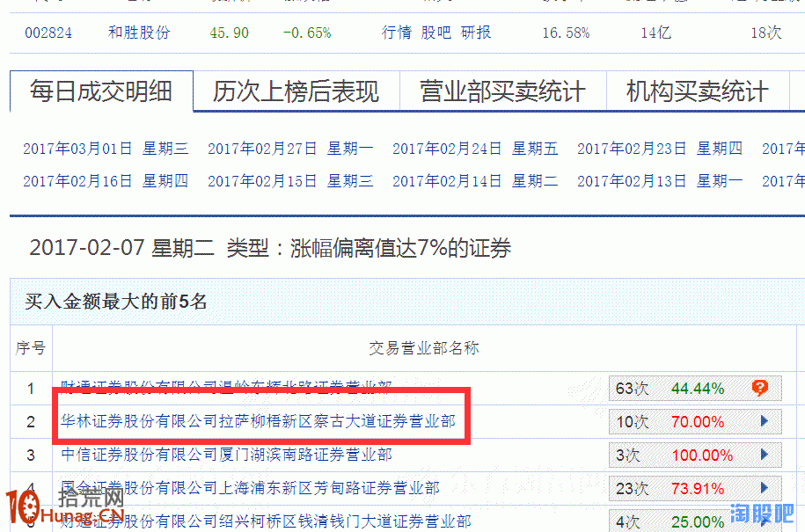Open the 研报 link
This screenshot has width=805, height=532.
click(476, 33)
